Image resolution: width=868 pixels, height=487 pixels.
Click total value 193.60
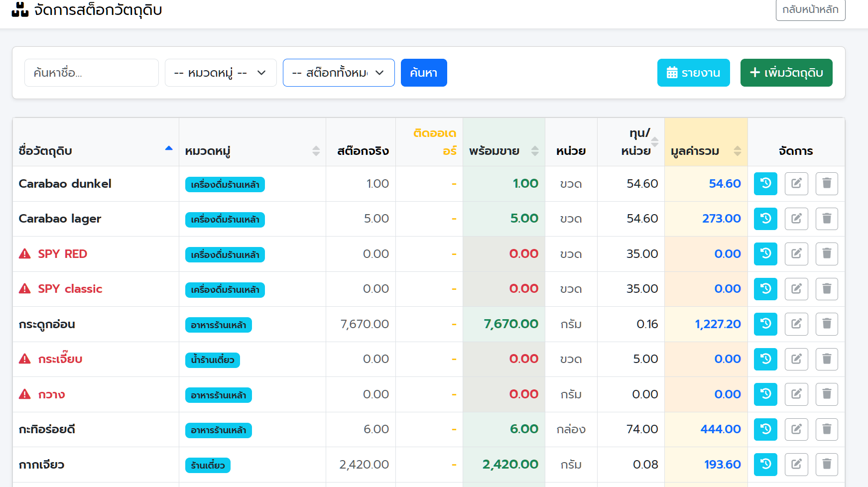pos(723,465)
